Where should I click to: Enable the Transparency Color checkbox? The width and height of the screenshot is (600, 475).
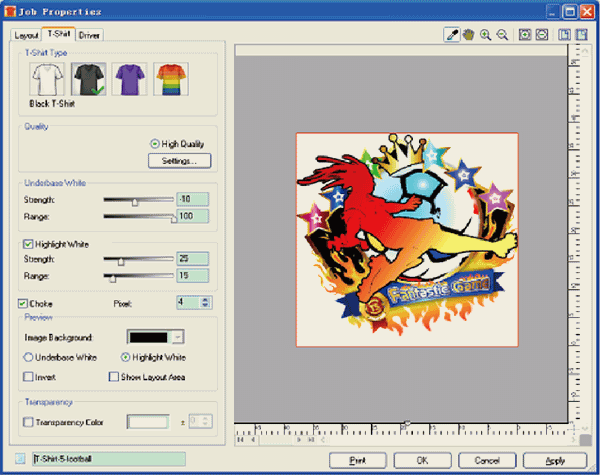(28, 422)
